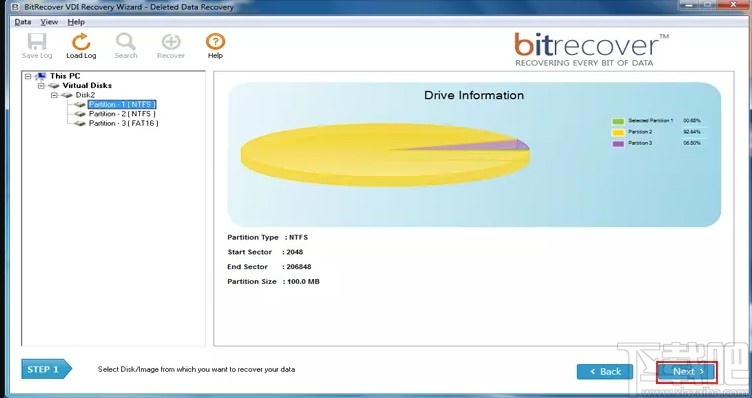Click the Virtual Disks drive icon
The height and width of the screenshot is (398, 752).
(54, 85)
